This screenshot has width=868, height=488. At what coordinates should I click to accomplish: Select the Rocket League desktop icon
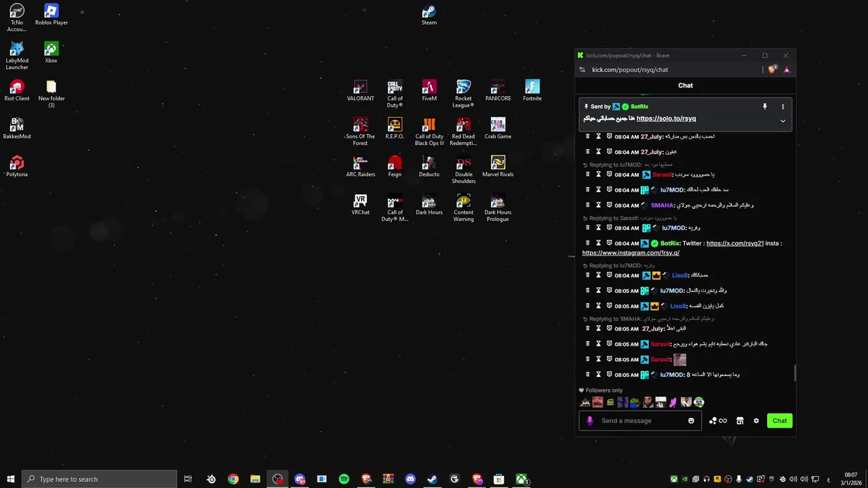463,94
